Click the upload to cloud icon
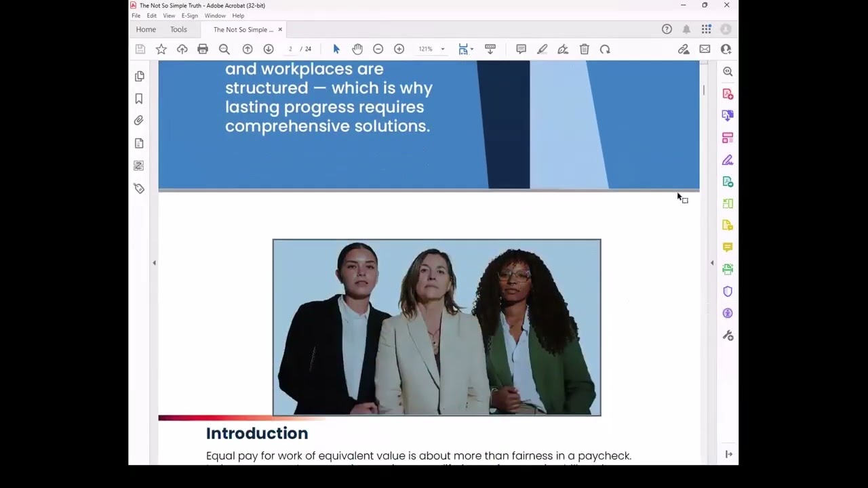Image resolution: width=868 pixels, height=488 pixels. click(x=182, y=49)
